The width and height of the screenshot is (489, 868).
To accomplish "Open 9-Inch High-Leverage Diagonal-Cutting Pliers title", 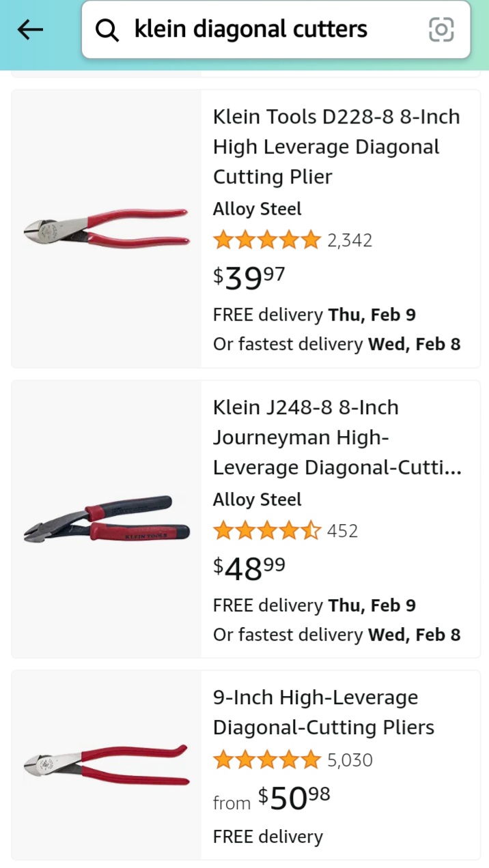I will tap(324, 712).
